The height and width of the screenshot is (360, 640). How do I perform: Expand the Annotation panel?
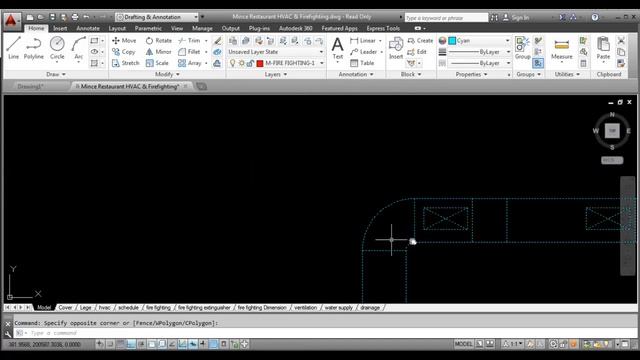356,74
